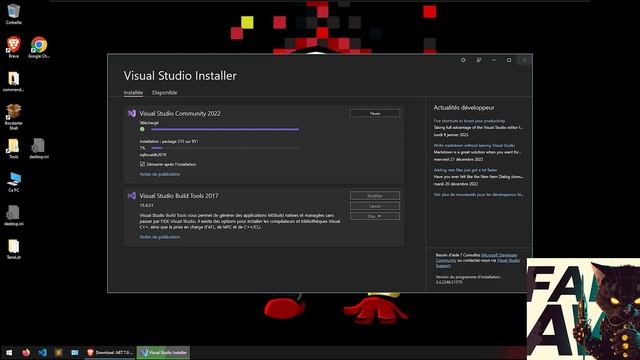
Task: Click the Actualités développeur heading
Action: (x=464, y=108)
